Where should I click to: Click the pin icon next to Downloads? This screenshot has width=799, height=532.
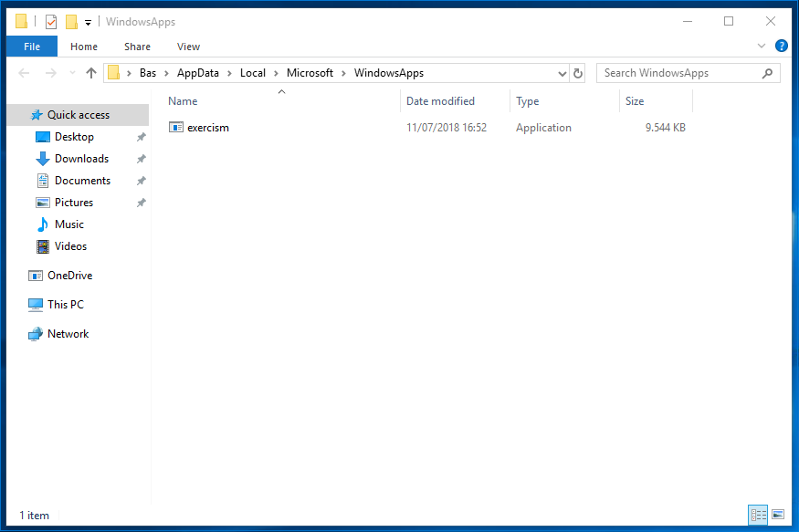(x=142, y=159)
